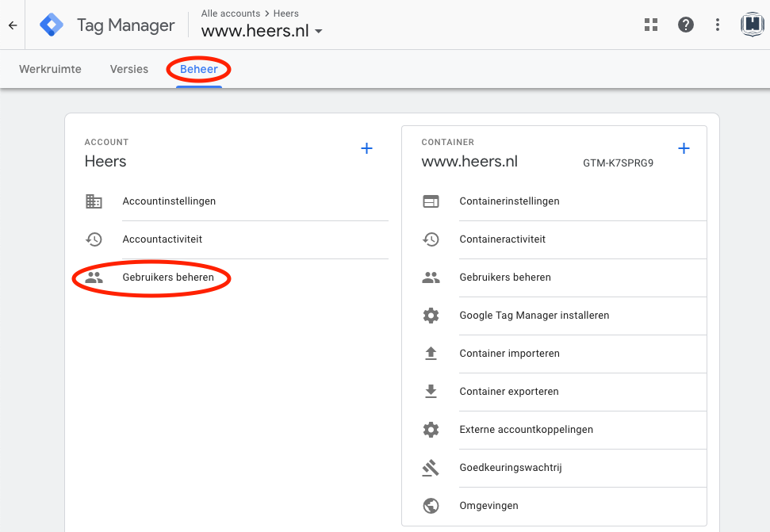Viewport: 770px width, 532px height.
Task: Click the user profile avatar
Action: (x=753, y=25)
